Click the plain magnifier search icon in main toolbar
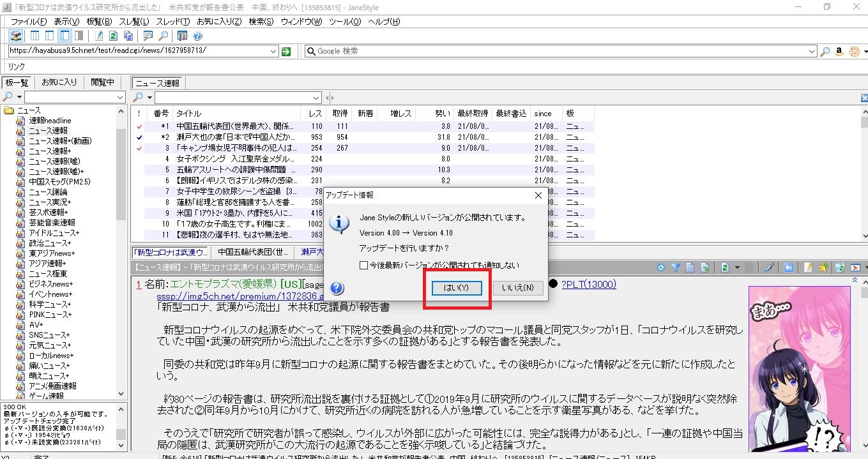Viewport: 868px width, 459px height. click(163, 35)
